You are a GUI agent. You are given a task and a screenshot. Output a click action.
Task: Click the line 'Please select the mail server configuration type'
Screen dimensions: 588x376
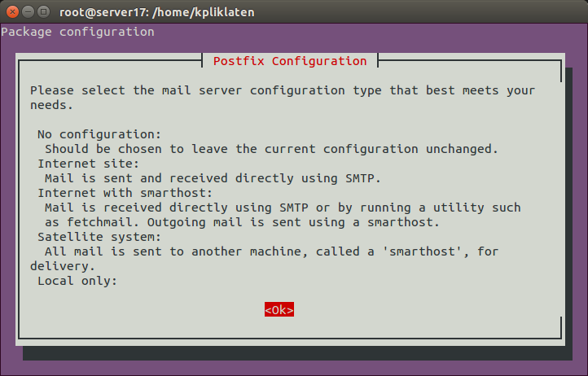tap(283, 90)
